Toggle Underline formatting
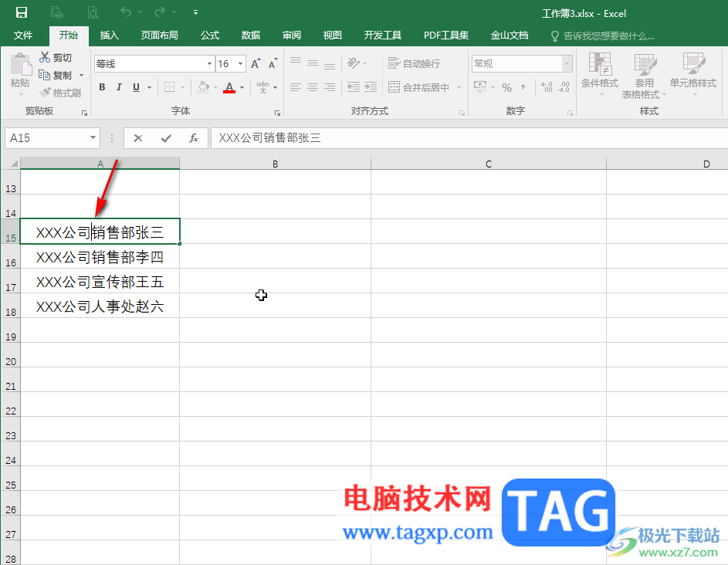 point(136,86)
